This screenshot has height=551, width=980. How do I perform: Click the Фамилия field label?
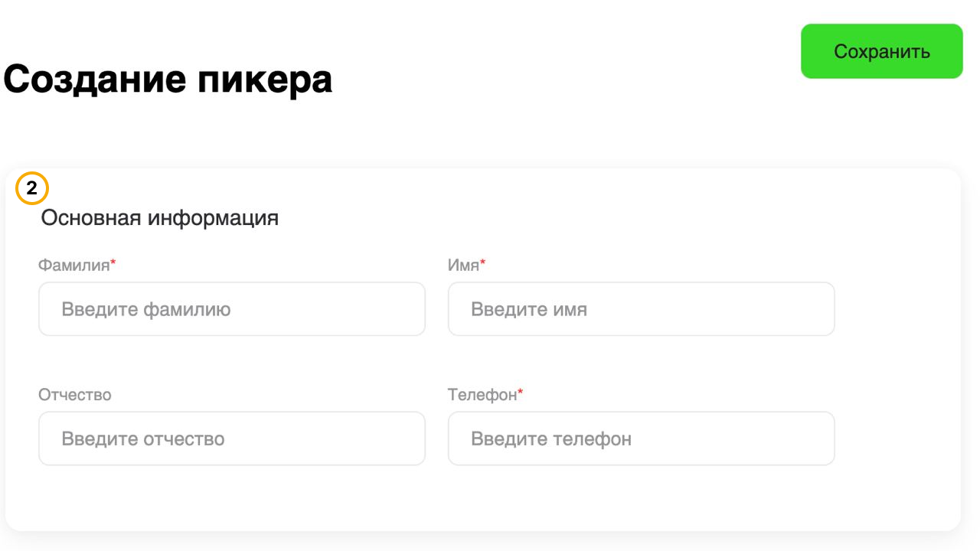(x=73, y=266)
